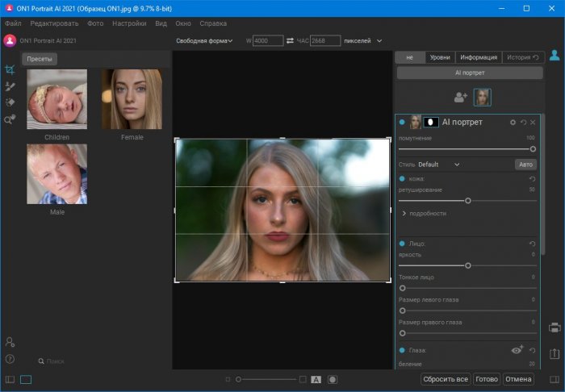Select the eraser tool in left toolbar

tap(10, 102)
